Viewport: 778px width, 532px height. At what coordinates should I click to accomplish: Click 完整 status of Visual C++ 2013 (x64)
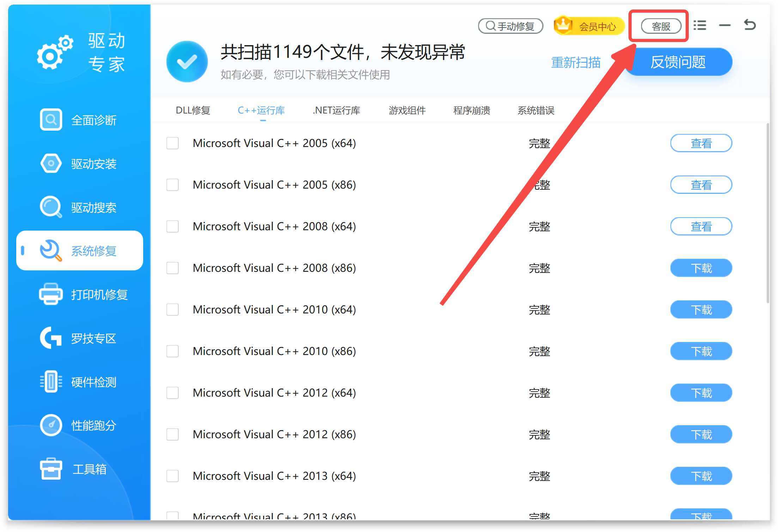(539, 476)
